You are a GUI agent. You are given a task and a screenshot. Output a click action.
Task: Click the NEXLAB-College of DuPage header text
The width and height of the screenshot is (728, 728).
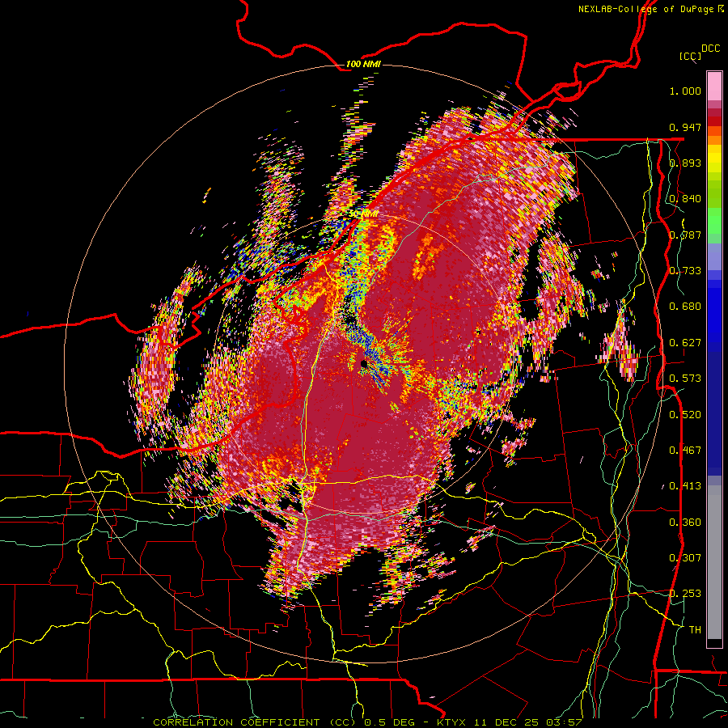[650, 9]
